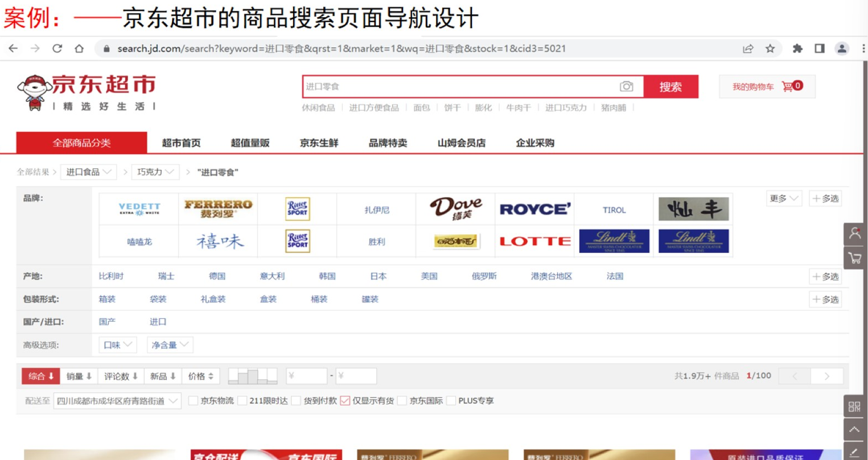Select 综合 sorting button
The width and height of the screenshot is (868, 460).
pyautogui.click(x=41, y=376)
